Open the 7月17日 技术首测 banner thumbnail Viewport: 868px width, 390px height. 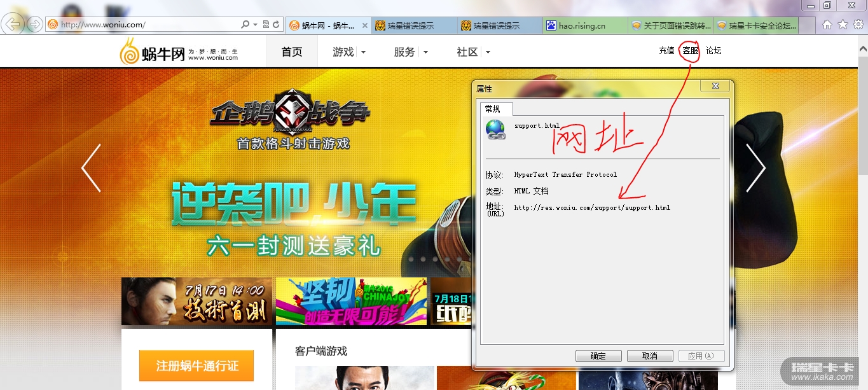pos(196,301)
